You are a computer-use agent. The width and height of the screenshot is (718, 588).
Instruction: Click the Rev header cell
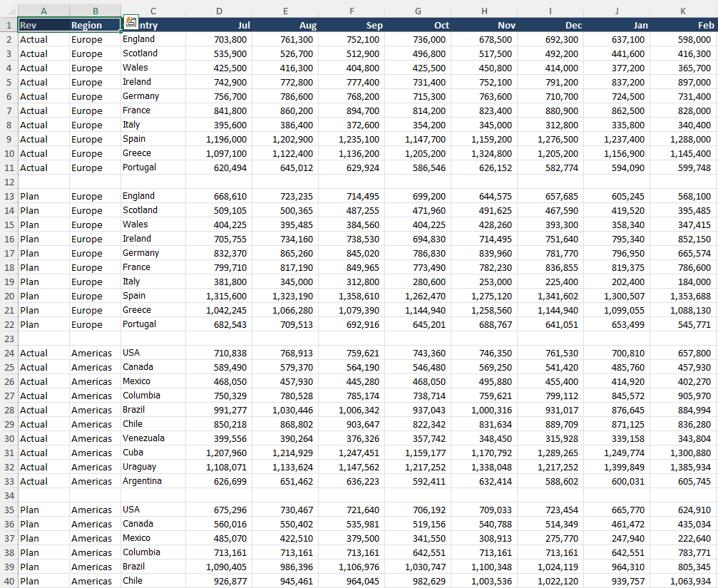[x=44, y=25]
